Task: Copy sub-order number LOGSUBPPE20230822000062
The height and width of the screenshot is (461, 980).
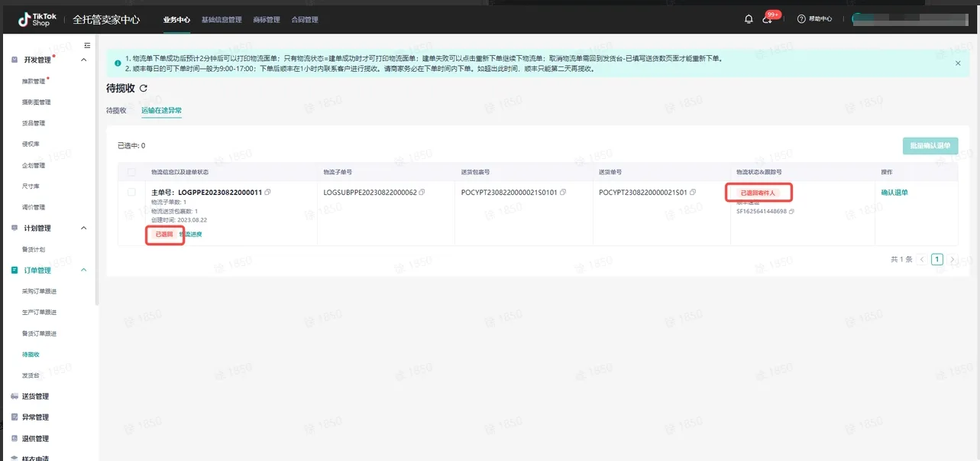Action: [422, 192]
